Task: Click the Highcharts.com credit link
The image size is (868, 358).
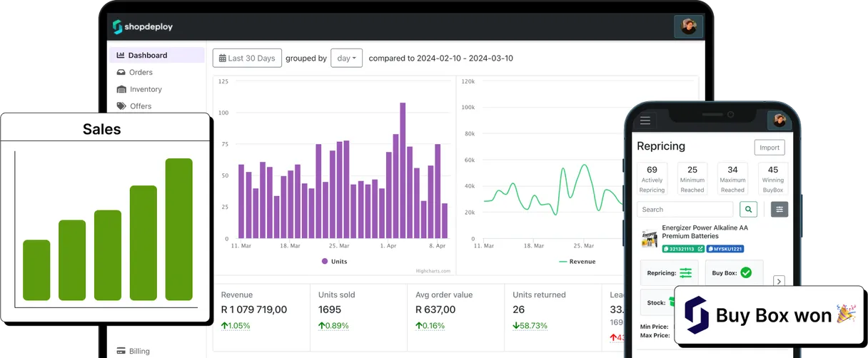Action: point(433,271)
